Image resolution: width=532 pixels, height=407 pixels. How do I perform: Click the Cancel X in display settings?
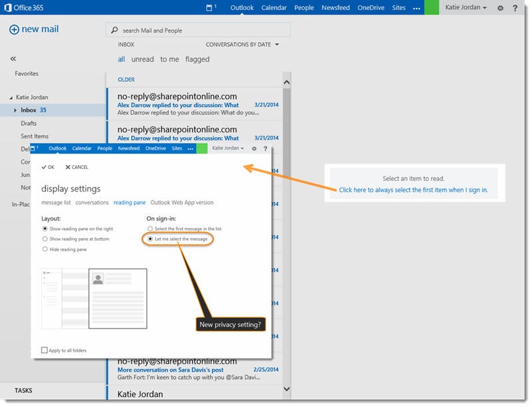[x=74, y=168]
